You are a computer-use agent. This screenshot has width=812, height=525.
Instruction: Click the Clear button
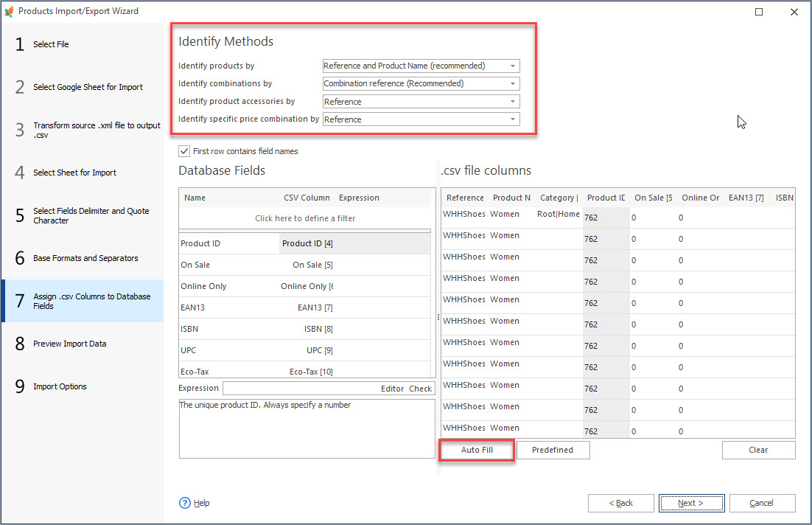click(758, 450)
